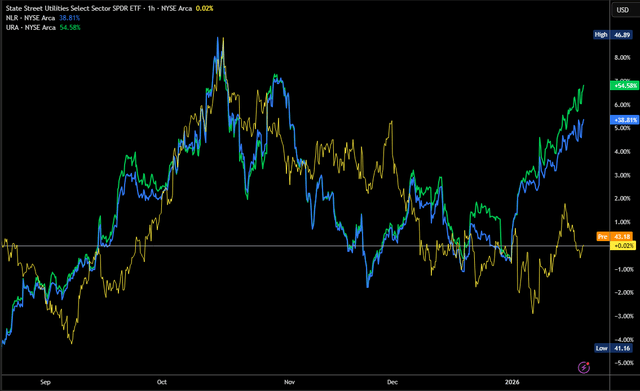Click the 1.00% scale value
The height and width of the screenshot is (391, 640).
pos(622,222)
